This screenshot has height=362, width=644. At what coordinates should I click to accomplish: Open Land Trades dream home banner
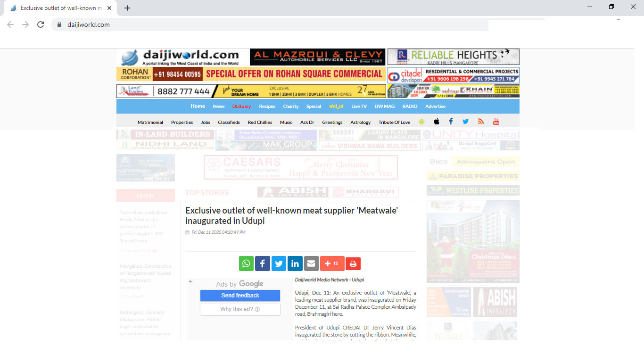[251, 91]
